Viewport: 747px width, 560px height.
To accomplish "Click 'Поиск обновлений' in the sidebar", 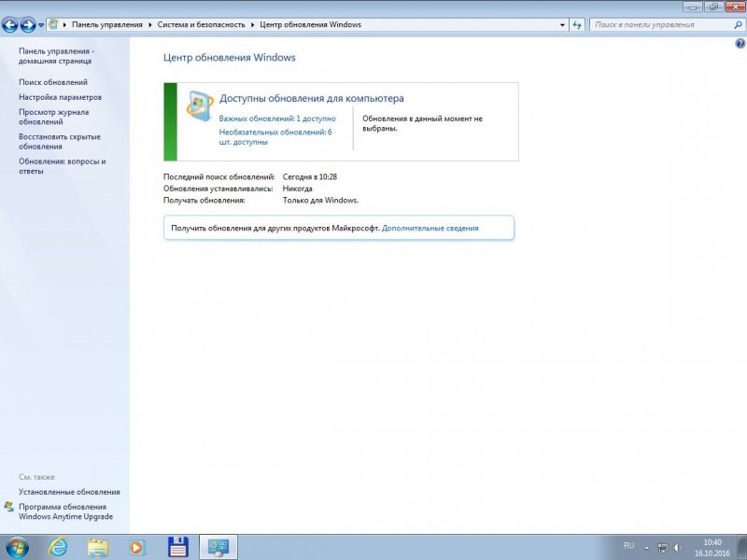I will 53,82.
